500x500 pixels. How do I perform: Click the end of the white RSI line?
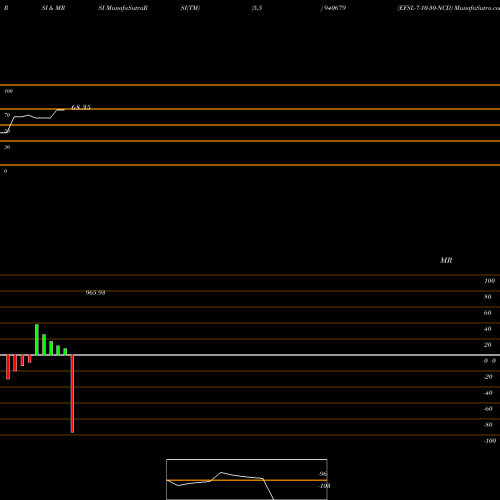[63, 110]
